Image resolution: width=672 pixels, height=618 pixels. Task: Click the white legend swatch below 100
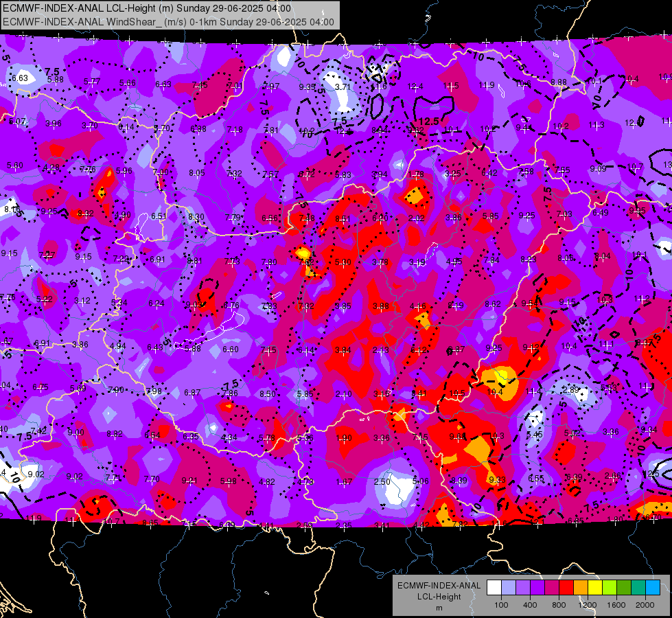point(494,588)
